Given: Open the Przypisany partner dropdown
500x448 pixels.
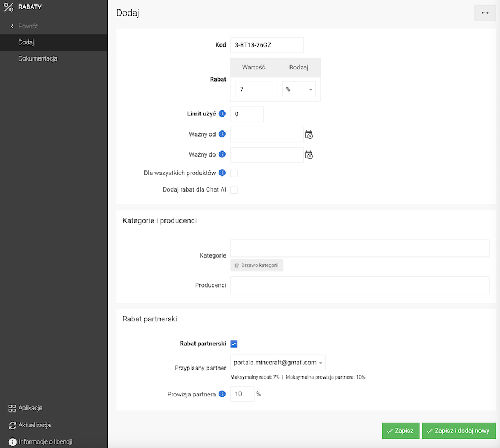Looking at the screenshot, I should 277,363.
